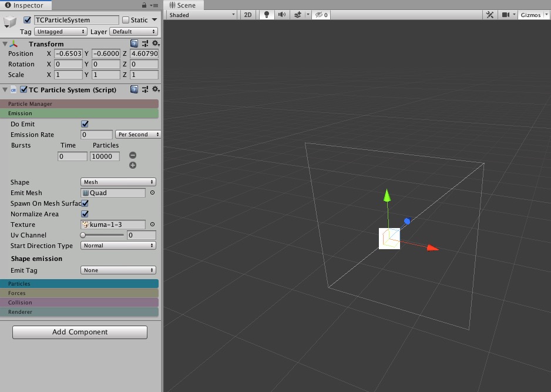Click the burst Particles count field
Image resolution: width=551 pixels, height=392 pixels.
pyautogui.click(x=105, y=156)
